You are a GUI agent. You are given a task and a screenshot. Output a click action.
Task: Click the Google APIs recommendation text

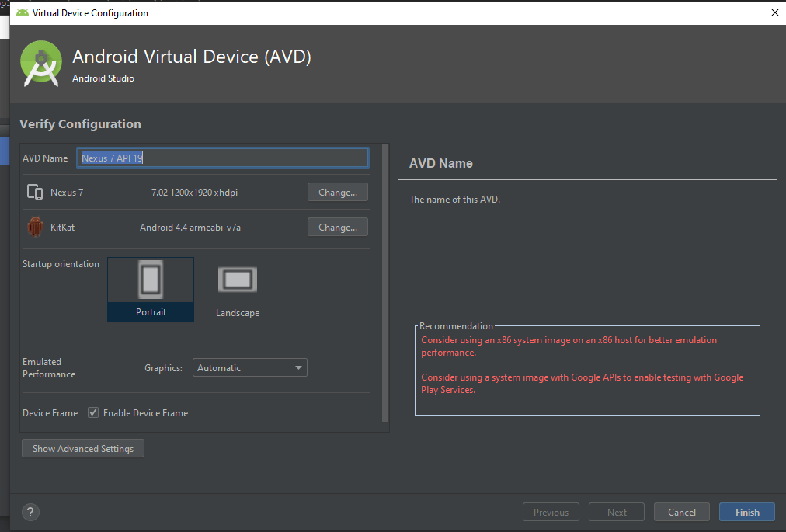tap(582, 384)
